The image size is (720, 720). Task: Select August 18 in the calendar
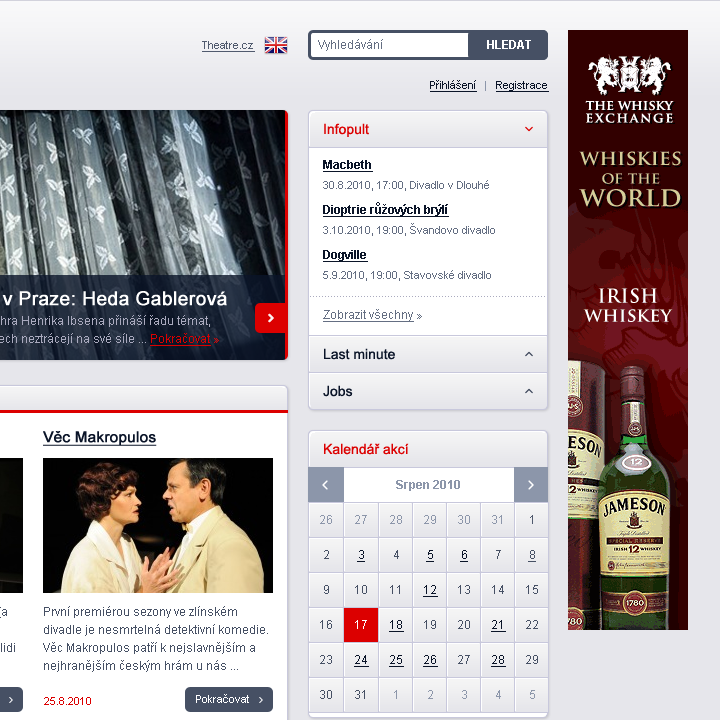(396, 625)
